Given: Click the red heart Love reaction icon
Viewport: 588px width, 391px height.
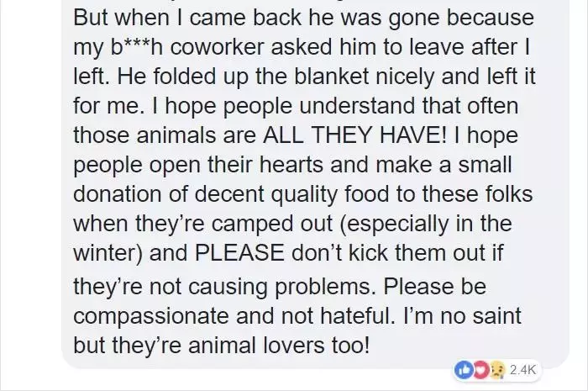Looking at the screenshot, I should [x=481, y=370].
